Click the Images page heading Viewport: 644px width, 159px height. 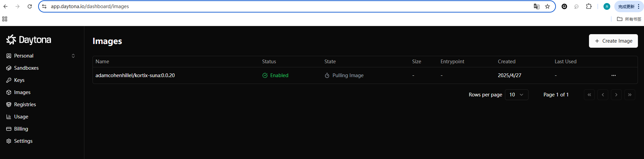tap(107, 41)
